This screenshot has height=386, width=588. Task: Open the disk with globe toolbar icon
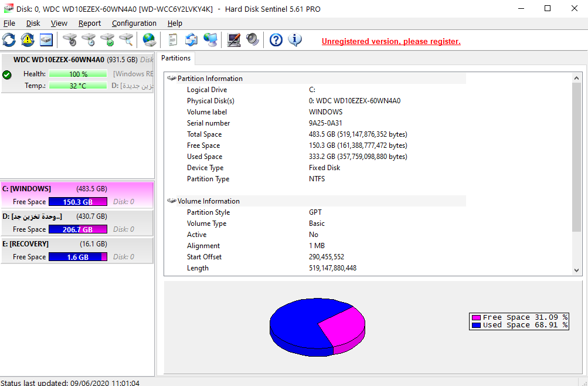click(x=149, y=40)
